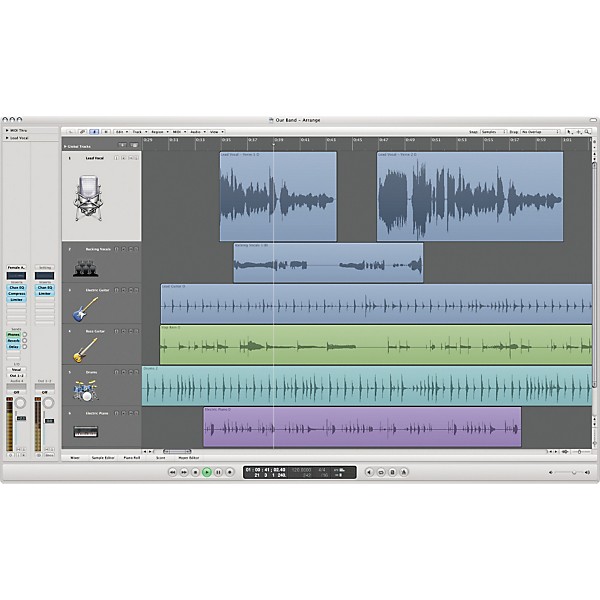The image size is (600, 600).
Task: Open the Snap dropdown menu
Action: 494,132
